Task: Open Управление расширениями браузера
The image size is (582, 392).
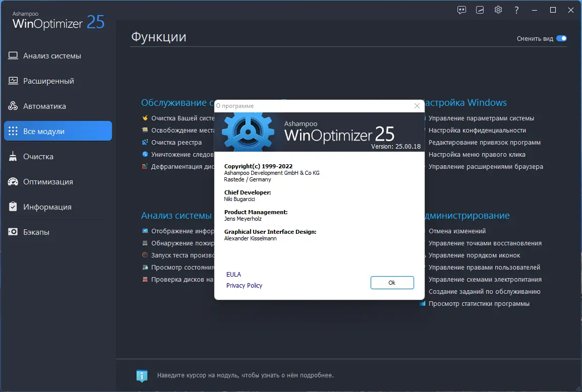Action: tap(486, 166)
